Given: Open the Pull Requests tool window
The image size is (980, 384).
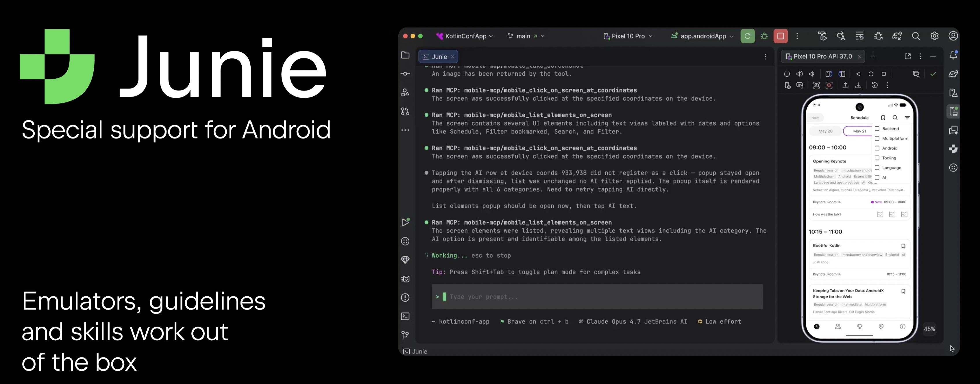Looking at the screenshot, I should (x=405, y=111).
